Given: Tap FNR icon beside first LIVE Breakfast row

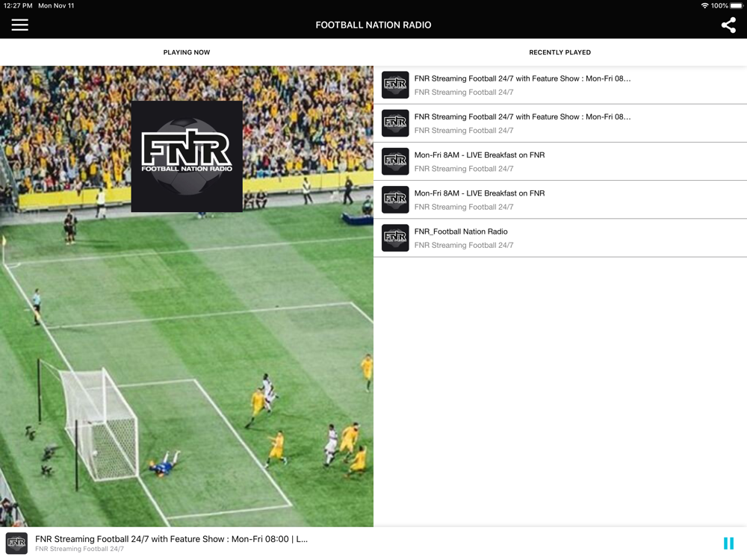Looking at the screenshot, I should point(395,161).
